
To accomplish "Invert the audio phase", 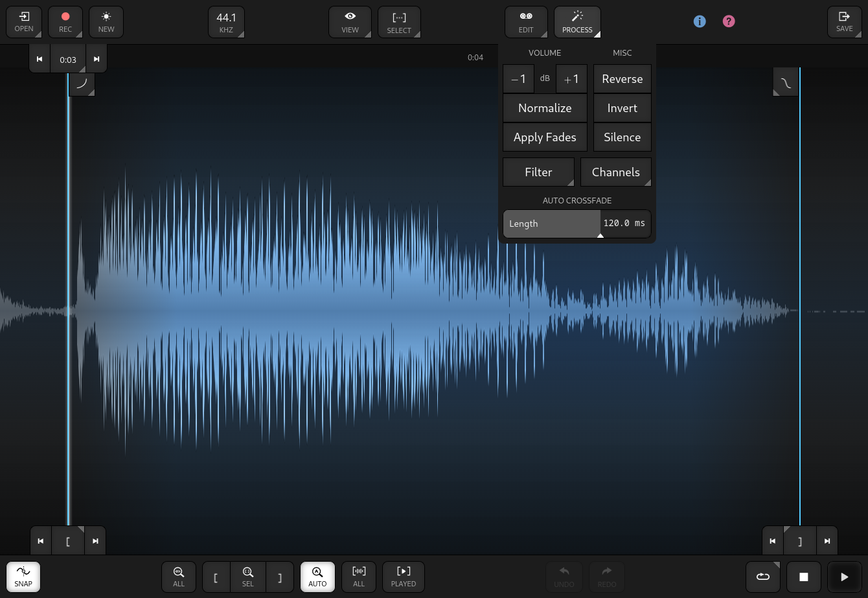I will click(x=622, y=108).
